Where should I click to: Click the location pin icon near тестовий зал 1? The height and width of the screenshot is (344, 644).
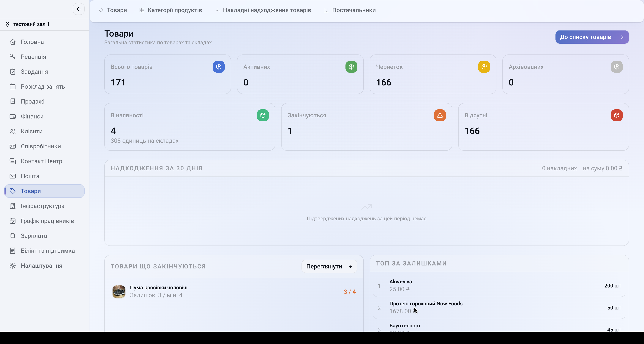click(x=7, y=24)
